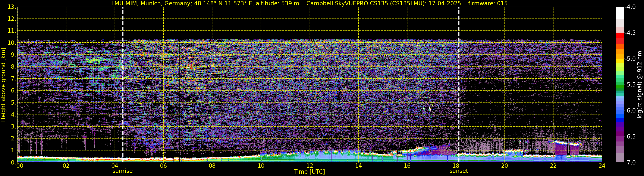Click the red band of the colorbar
This screenshot has height=176, width=644.
[x=620, y=35]
